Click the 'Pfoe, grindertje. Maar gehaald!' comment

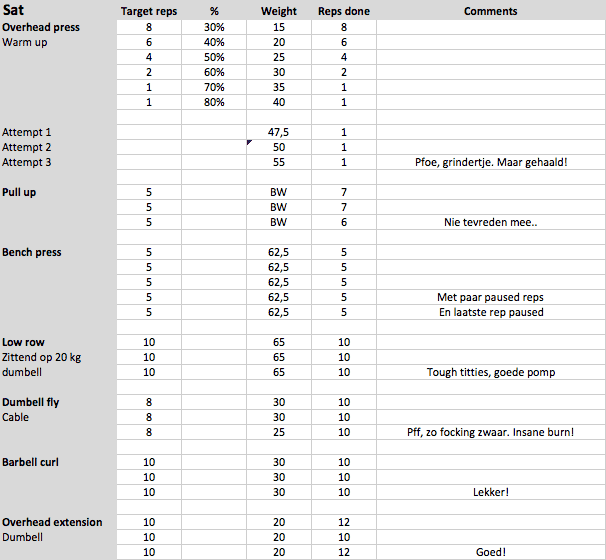(x=491, y=162)
